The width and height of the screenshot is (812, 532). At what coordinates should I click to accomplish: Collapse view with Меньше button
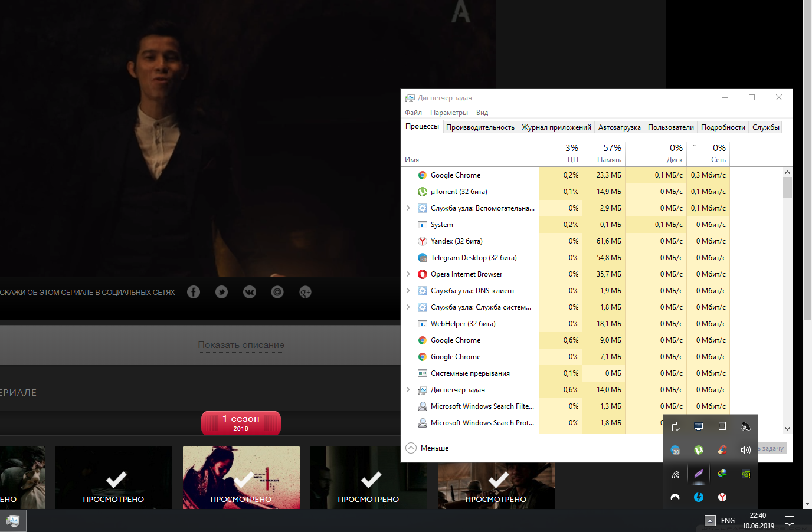coord(428,448)
